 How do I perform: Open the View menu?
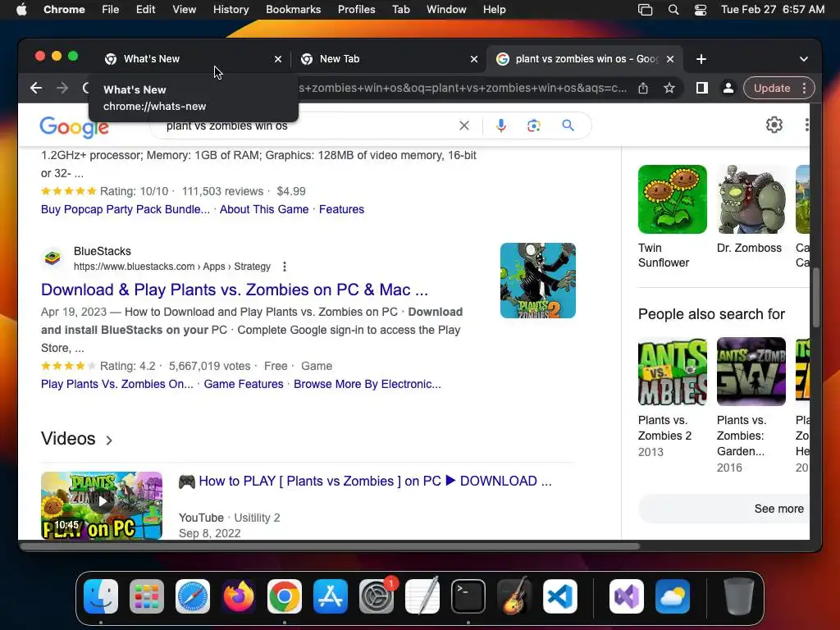pyautogui.click(x=184, y=10)
